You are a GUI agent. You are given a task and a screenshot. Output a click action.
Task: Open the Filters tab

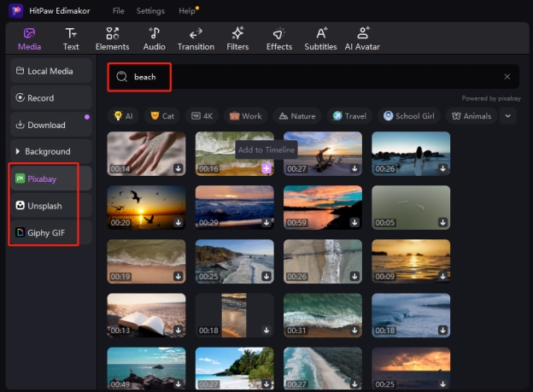click(x=237, y=39)
